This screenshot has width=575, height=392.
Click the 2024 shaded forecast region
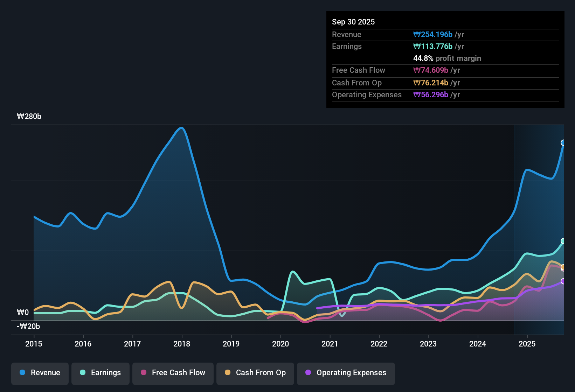coord(539,227)
